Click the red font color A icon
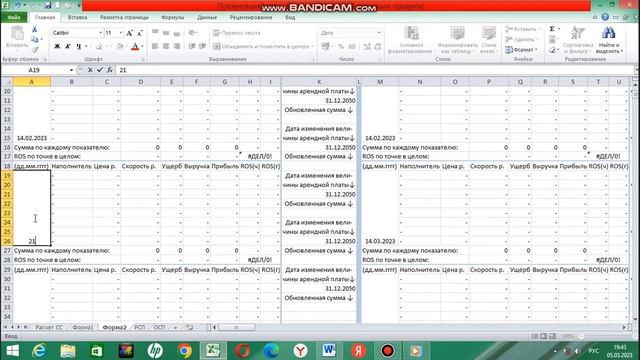Viewport: 640px width, 360px height. pos(135,47)
